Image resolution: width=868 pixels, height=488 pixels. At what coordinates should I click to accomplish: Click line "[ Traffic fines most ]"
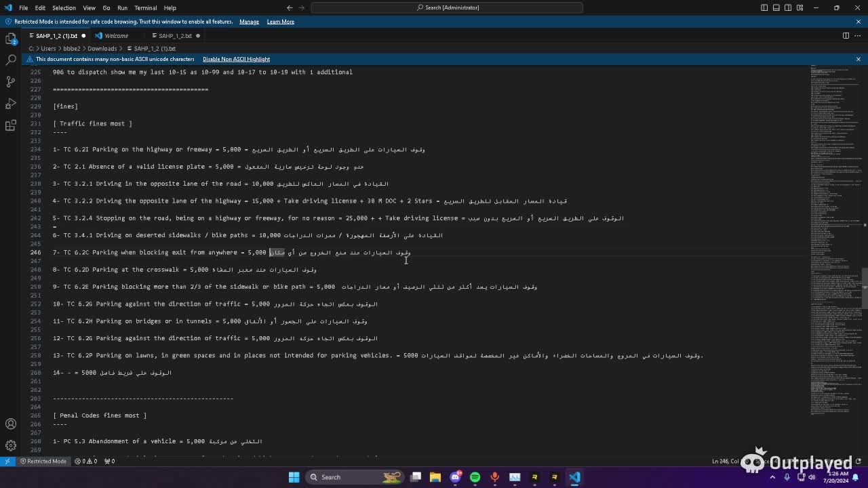tap(92, 123)
